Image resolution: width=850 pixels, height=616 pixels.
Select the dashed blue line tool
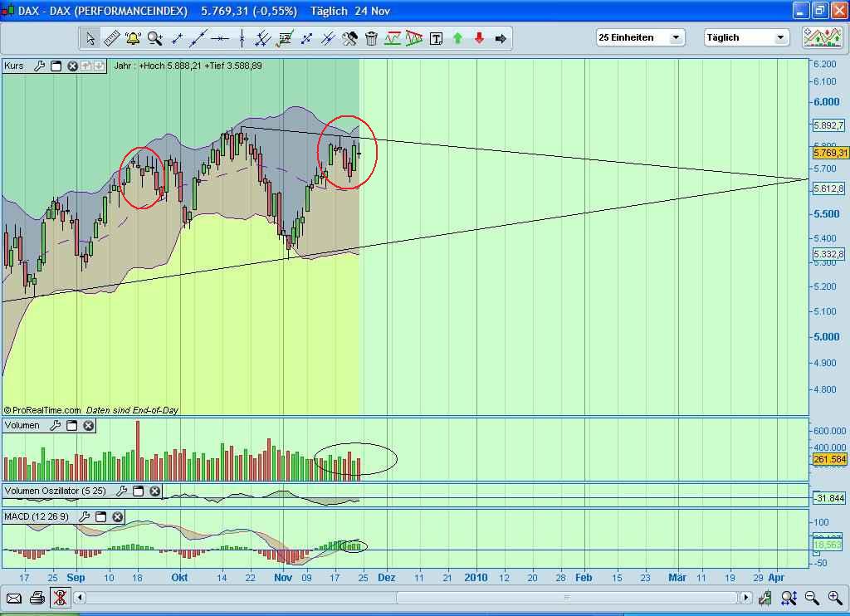click(306, 38)
